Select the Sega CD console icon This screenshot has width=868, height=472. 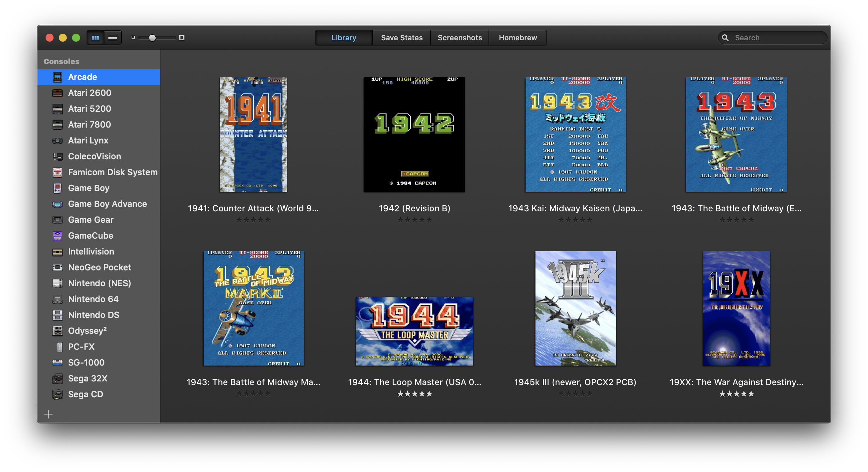point(58,394)
